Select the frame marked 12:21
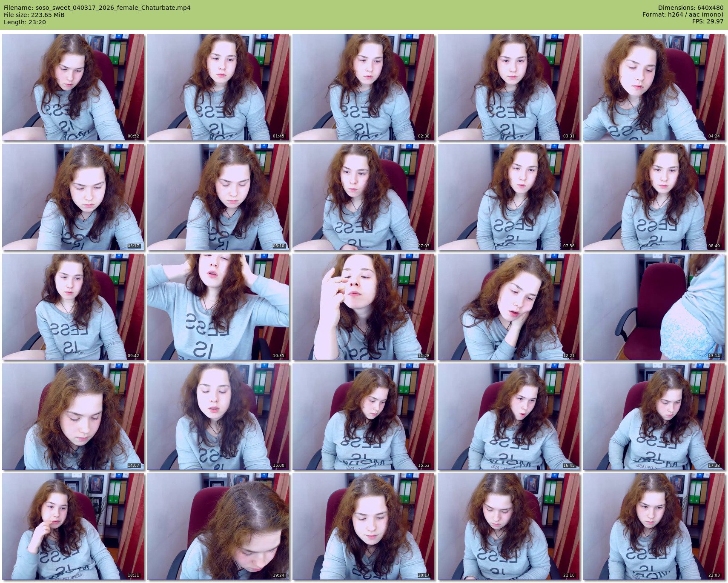The image size is (728, 583). [x=509, y=307]
